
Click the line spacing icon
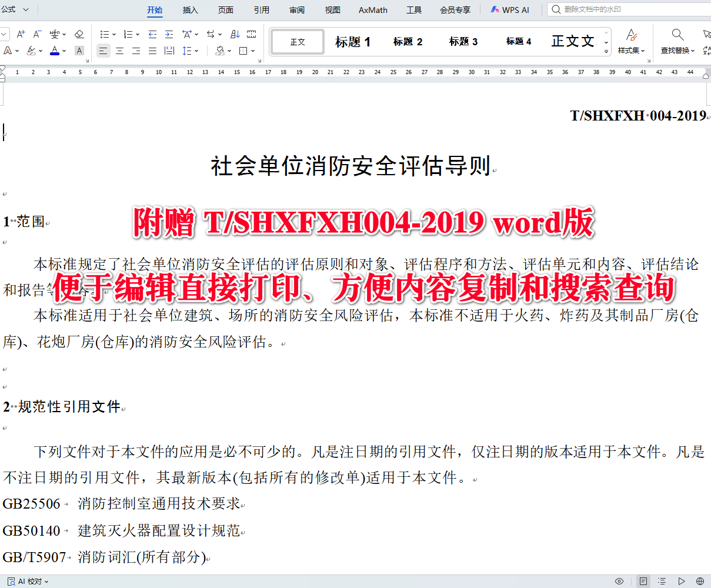(x=187, y=51)
